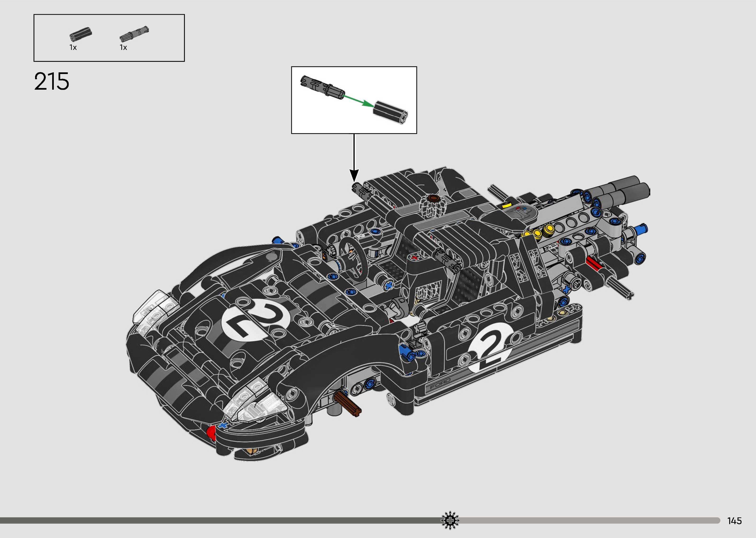Click the gear icon on progress bar
Screen dimensions: 756x538
coord(450,520)
